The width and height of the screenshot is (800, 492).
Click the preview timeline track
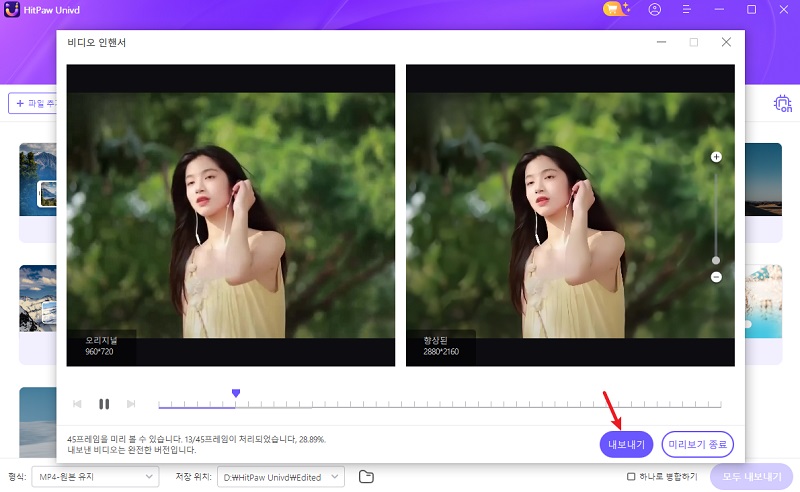(x=439, y=405)
